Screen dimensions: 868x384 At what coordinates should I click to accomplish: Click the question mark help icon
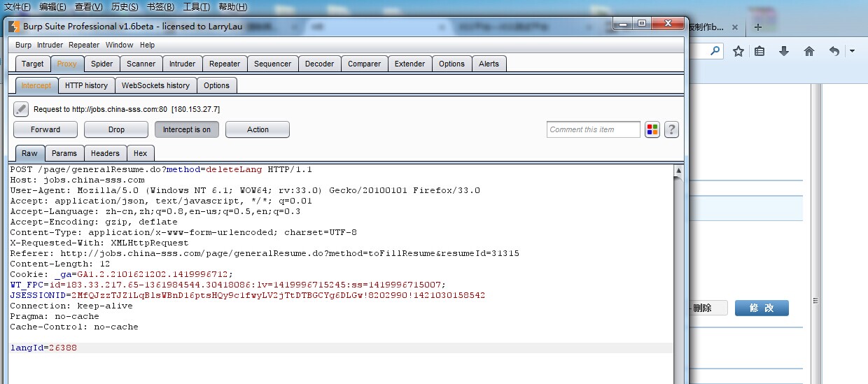tap(671, 129)
